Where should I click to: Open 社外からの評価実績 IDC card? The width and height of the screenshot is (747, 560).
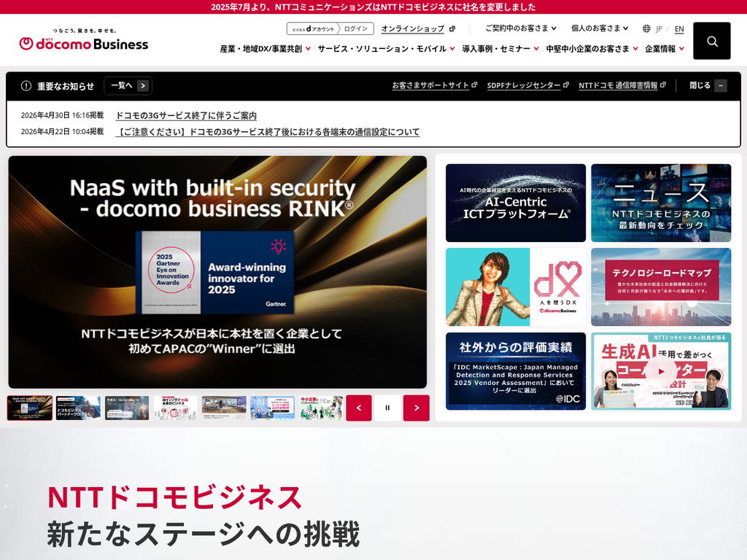tap(516, 371)
